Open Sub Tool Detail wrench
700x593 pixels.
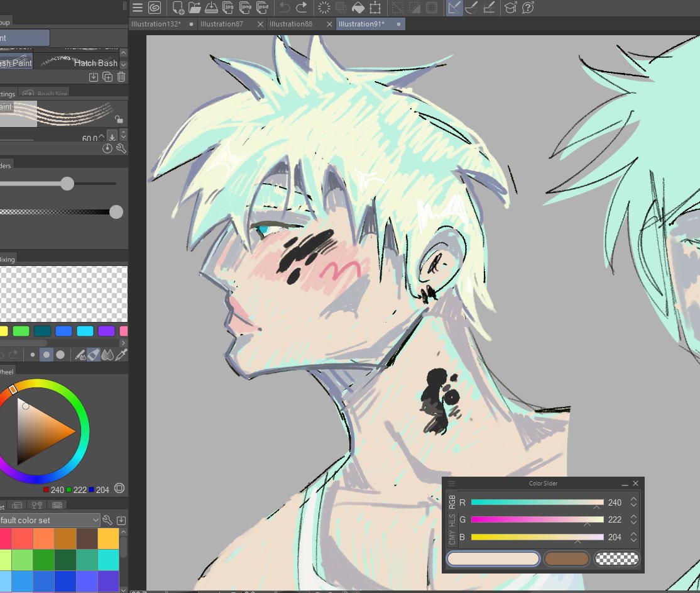[121, 149]
